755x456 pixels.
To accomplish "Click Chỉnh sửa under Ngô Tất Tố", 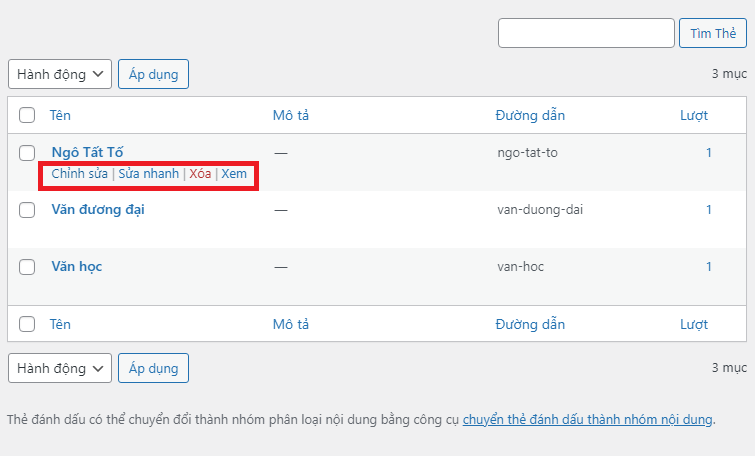I will click(79, 174).
